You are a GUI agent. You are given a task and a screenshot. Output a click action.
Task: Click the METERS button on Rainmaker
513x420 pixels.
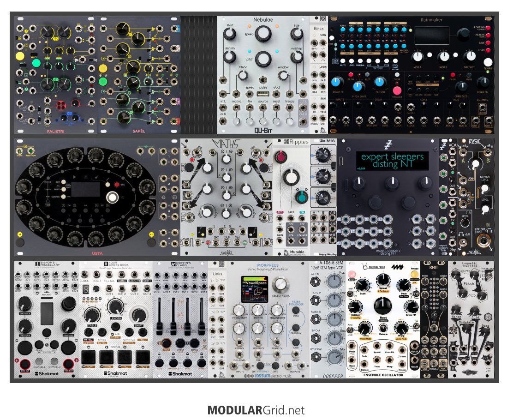coord(488,36)
